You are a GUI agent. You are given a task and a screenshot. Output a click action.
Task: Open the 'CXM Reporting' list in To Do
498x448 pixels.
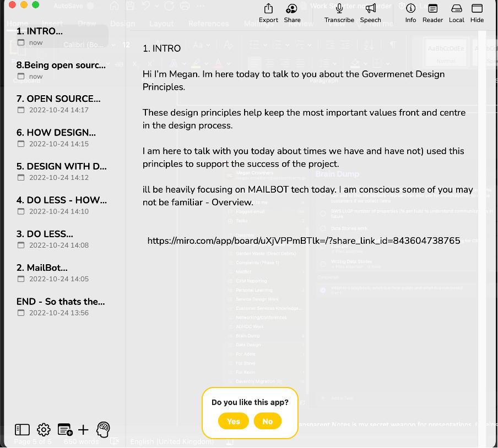(x=251, y=281)
